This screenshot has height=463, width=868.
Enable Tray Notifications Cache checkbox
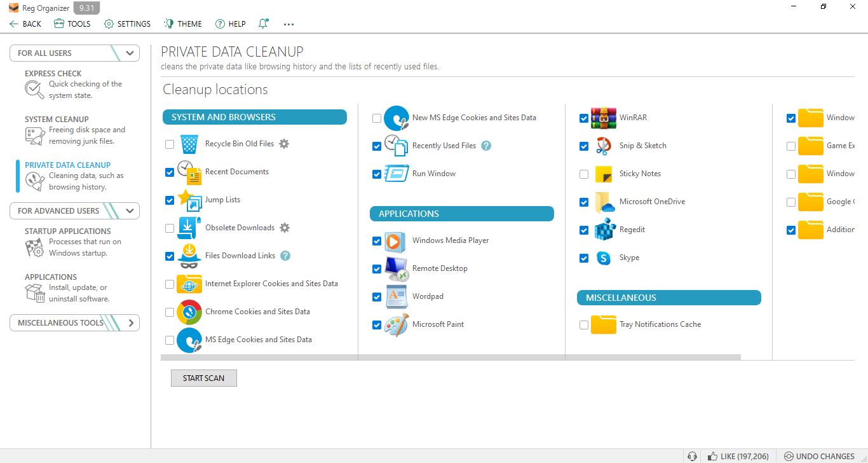584,325
